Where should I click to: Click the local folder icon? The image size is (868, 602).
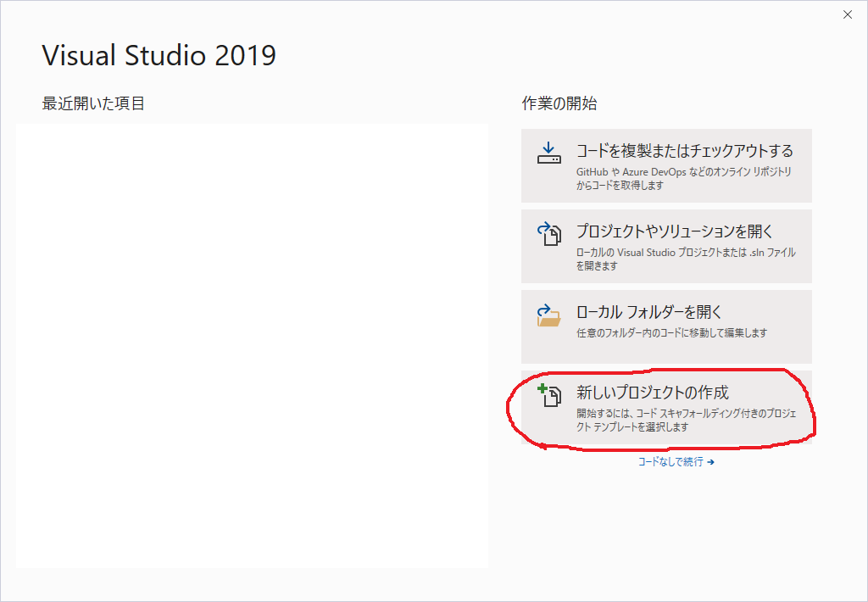coord(549,315)
